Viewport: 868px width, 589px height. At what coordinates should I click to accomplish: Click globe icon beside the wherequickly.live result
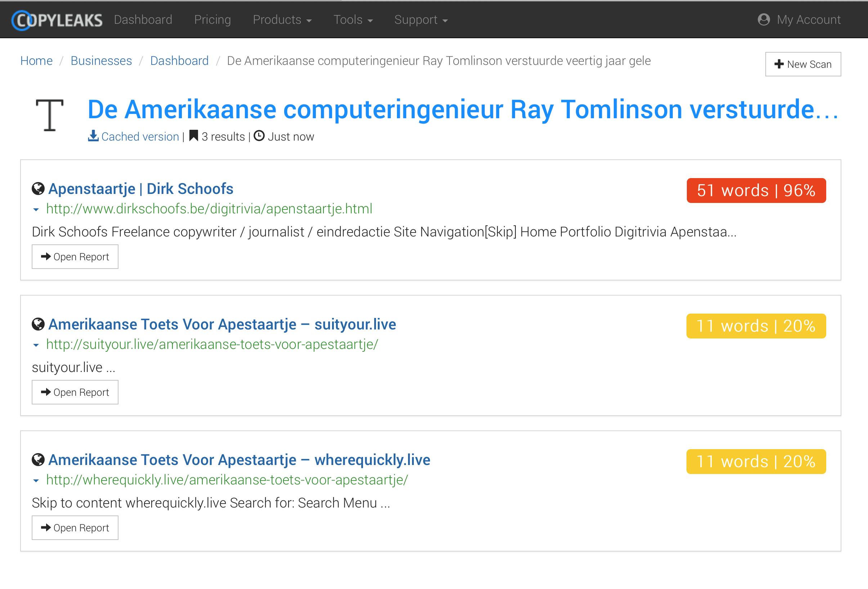pyautogui.click(x=38, y=460)
